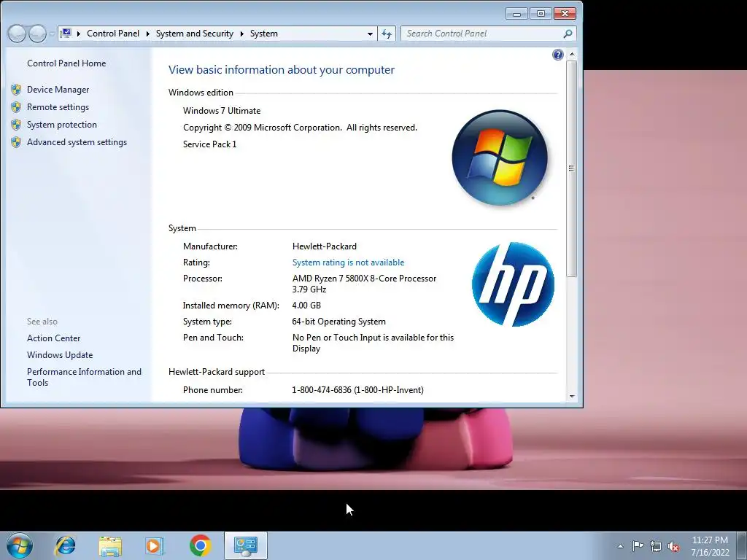The image size is (747, 560).
Task: Click shield icon next to Remote settings
Action: click(16, 107)
